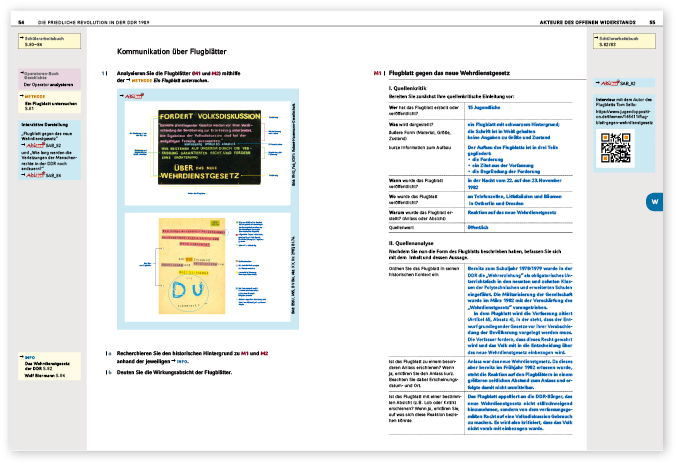Click the Abitur SAB_84 logo in left sidebar

click(x=38, y=174)
